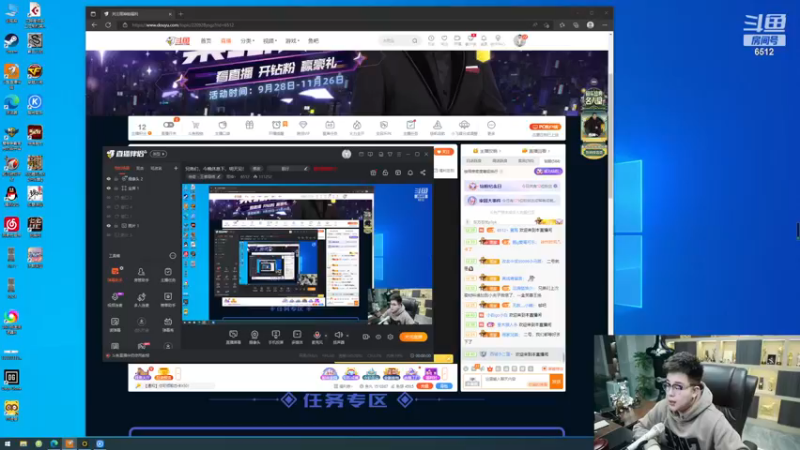Open the orange danmaku assistant tool
Screen dimensions: 800x450
pyautogui.click(x=115, y=274)
